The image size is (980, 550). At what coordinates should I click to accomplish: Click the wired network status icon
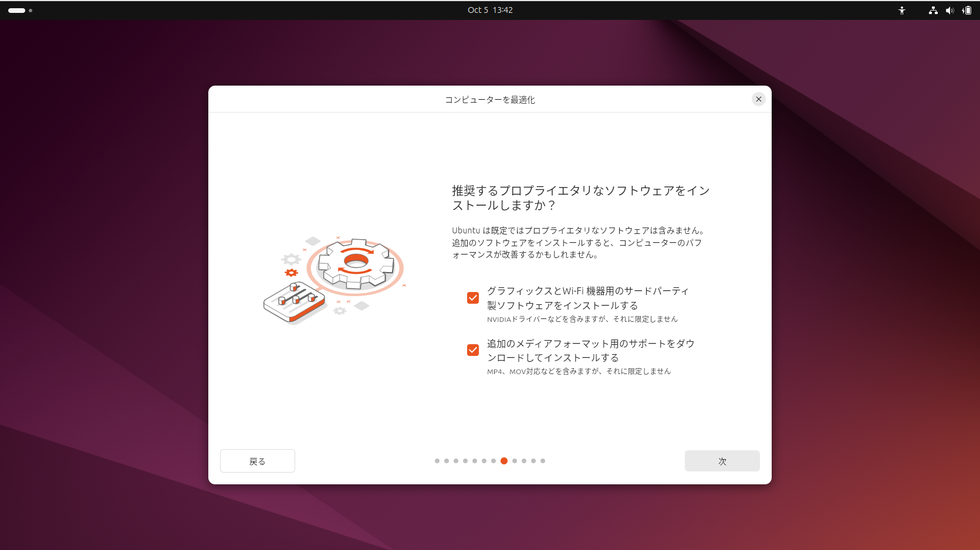933,10
